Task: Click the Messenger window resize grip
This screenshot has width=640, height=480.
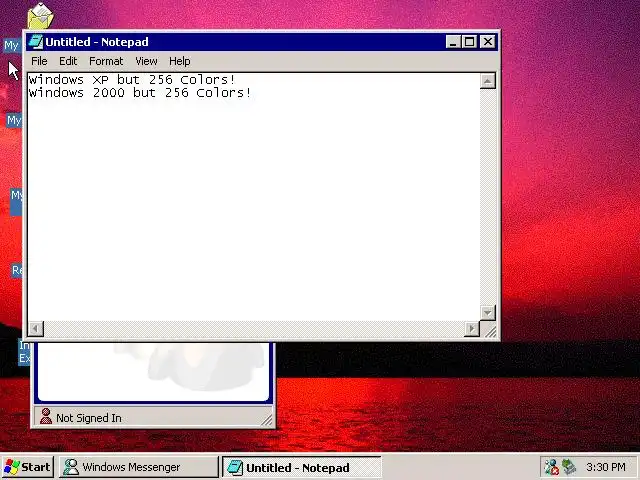Action: [x=267, y=420]
